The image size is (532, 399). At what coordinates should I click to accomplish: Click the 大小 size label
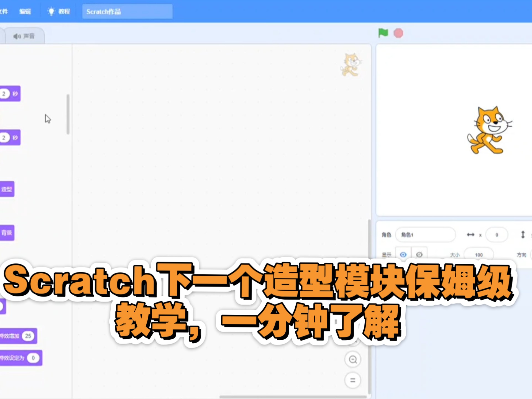(x=455, y=255)
